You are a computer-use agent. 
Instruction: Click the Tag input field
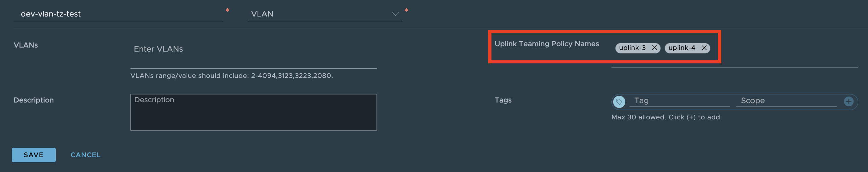(x=679, y=101)
